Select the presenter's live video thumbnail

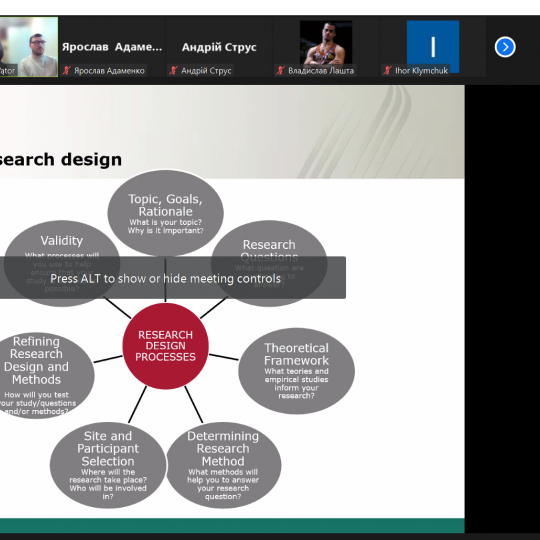click(29, 47)
